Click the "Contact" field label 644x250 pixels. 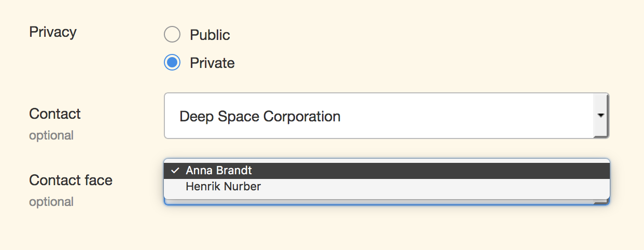[55, 114]
